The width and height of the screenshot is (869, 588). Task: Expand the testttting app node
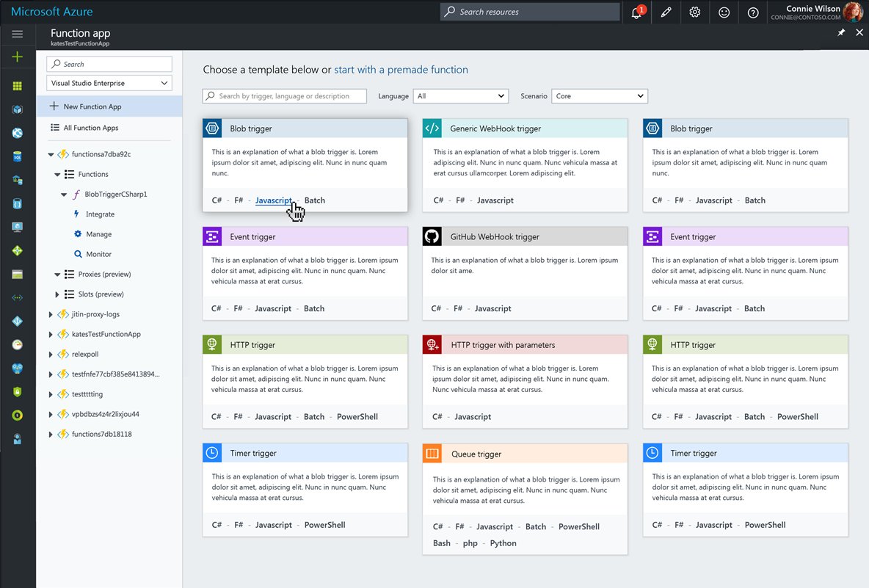pyautogui.click(x=51, y=394)
